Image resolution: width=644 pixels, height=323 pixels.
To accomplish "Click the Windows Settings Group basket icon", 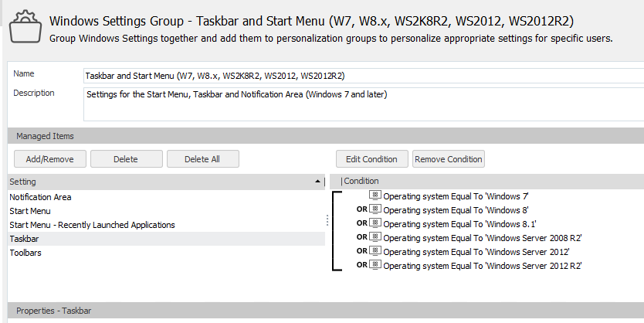I will (x=25, y=27).
